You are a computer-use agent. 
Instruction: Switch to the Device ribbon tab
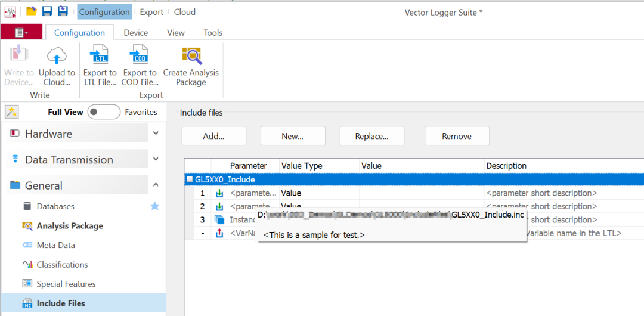(x=135, y=33)
